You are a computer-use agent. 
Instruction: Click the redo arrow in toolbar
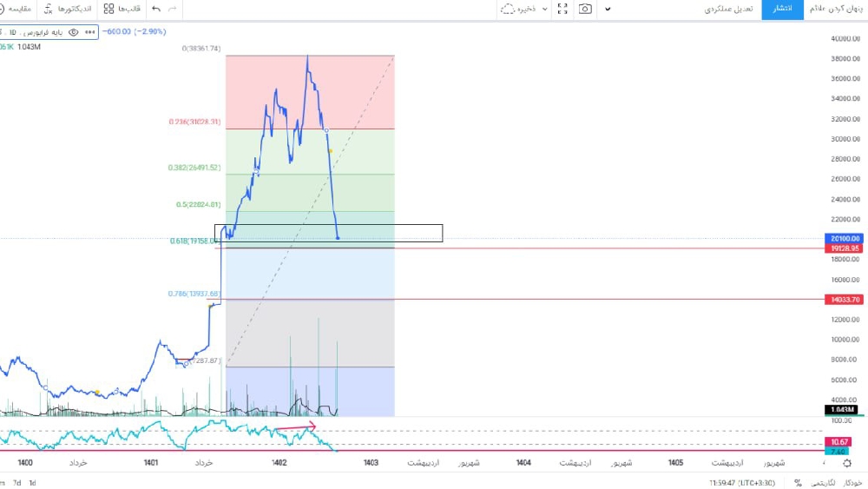pos(172,9)
